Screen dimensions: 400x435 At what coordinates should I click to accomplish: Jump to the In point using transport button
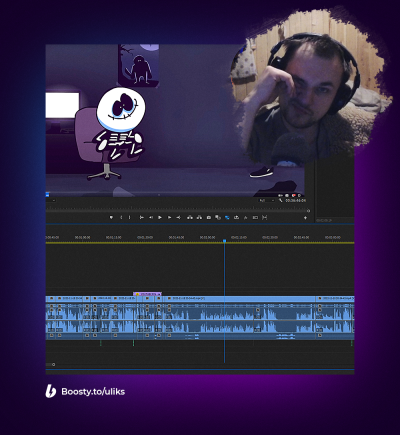141,217
